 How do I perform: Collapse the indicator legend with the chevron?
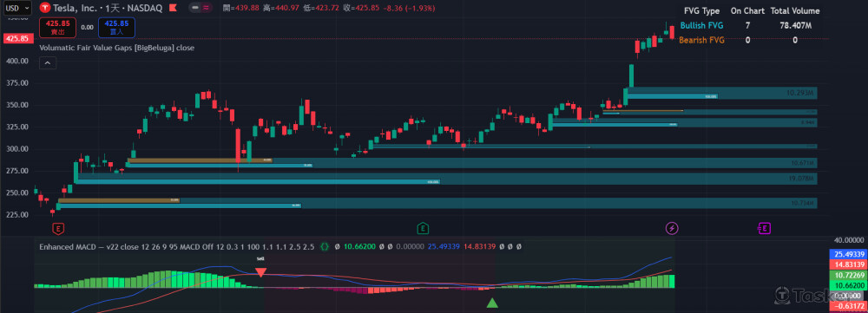tap(47, 63)
